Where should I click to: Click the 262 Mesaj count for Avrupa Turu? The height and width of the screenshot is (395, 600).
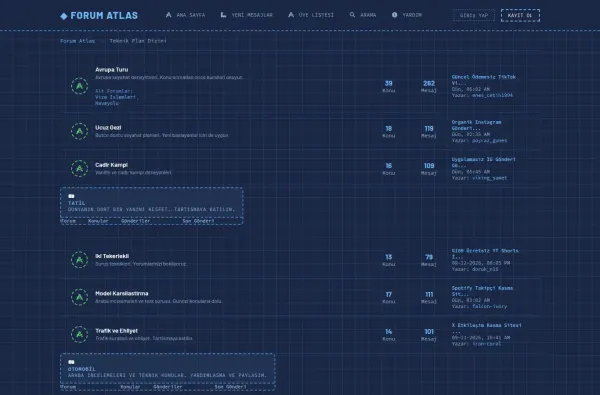coord(429,83)
